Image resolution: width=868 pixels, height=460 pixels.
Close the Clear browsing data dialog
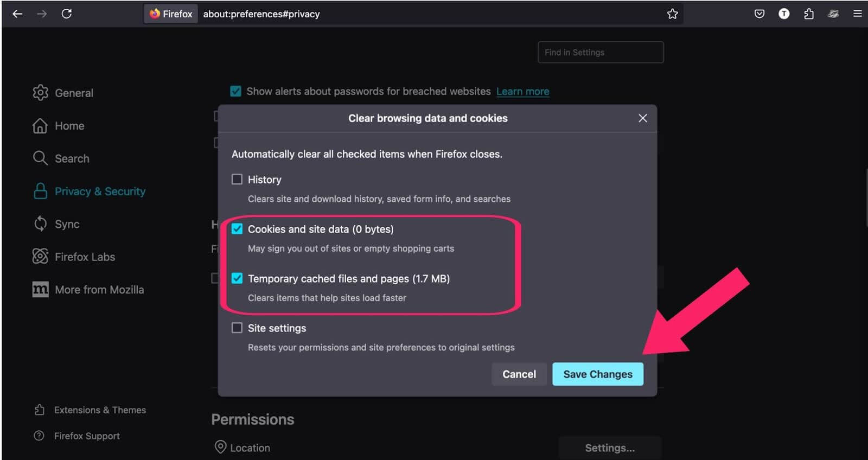642,118
